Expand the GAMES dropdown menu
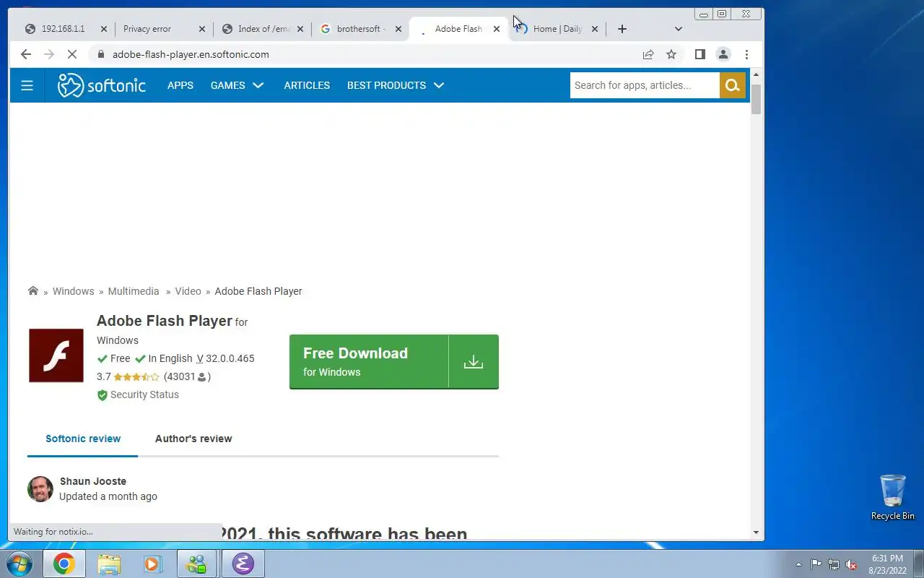Image resolution: width=924 pixels, height=578 pixels. coord(237,85)
